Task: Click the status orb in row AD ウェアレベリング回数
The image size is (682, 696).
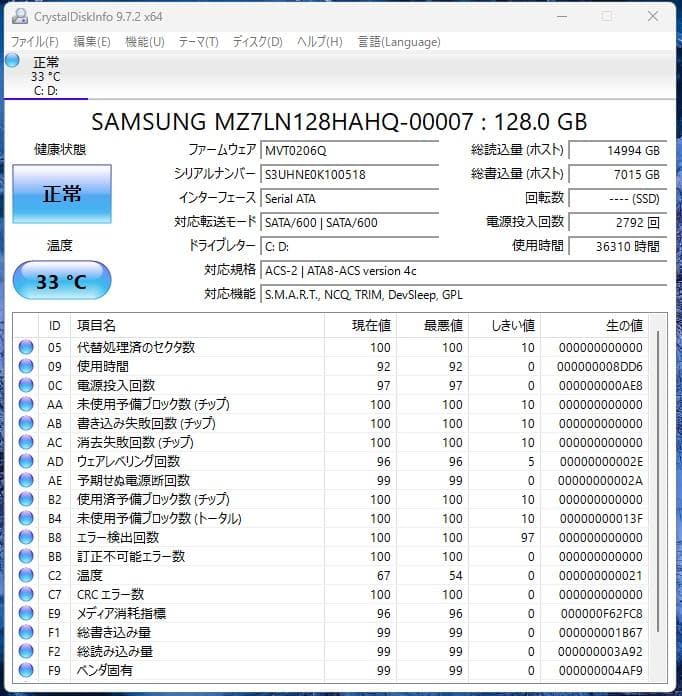Action: (26, 461)
